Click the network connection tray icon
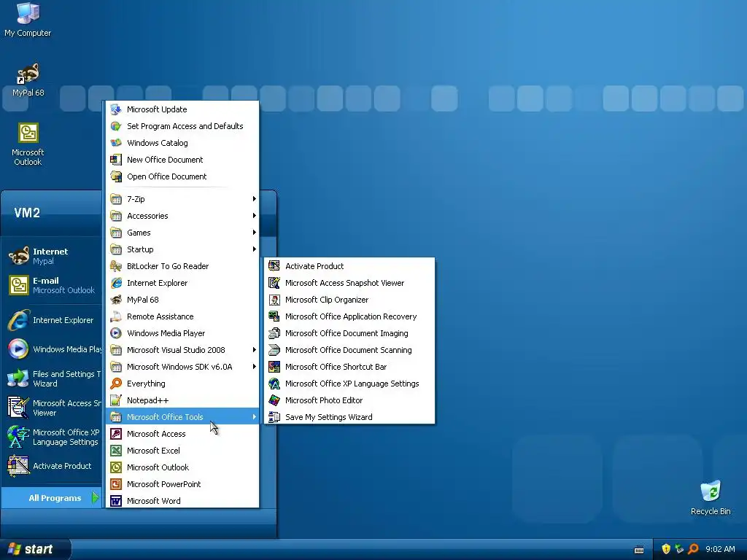Viewport: 747px width, 560px height. pyautogui.click(x=679, y=549)
